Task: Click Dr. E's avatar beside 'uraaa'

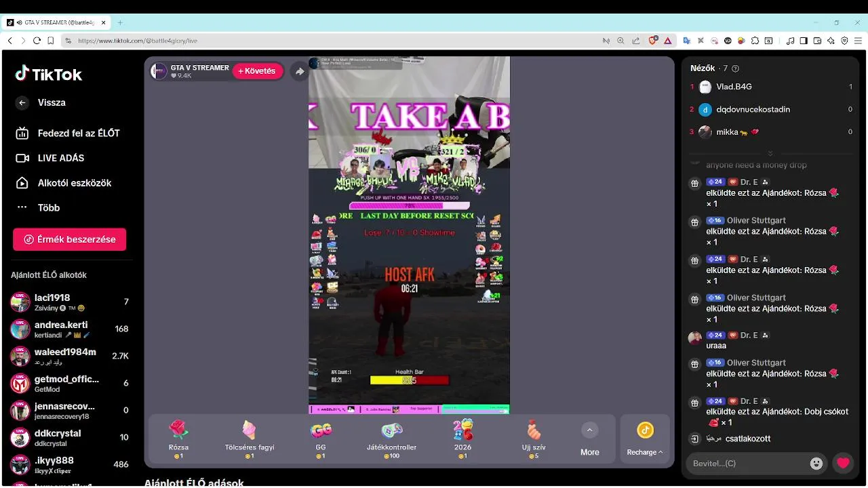Action: pos(694,338)
